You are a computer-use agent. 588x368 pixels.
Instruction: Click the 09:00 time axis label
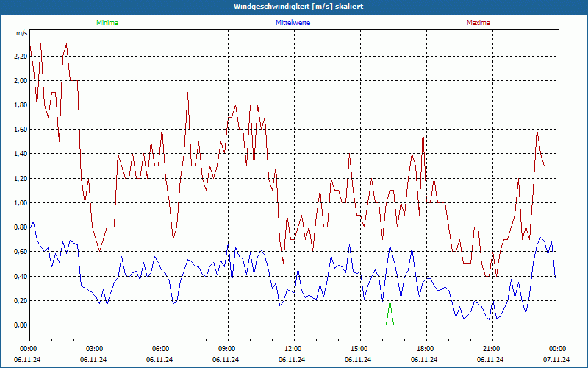point(226,349)
